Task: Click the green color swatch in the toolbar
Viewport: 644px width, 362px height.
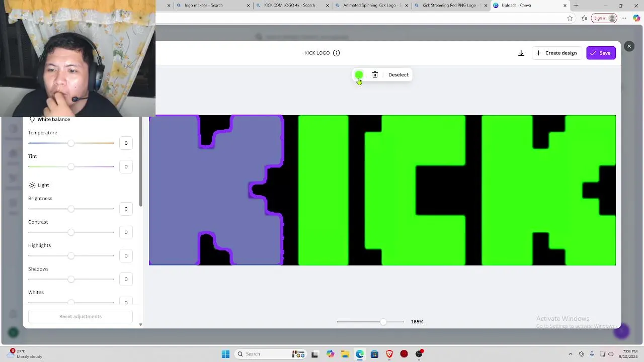Action: (359, 75)
